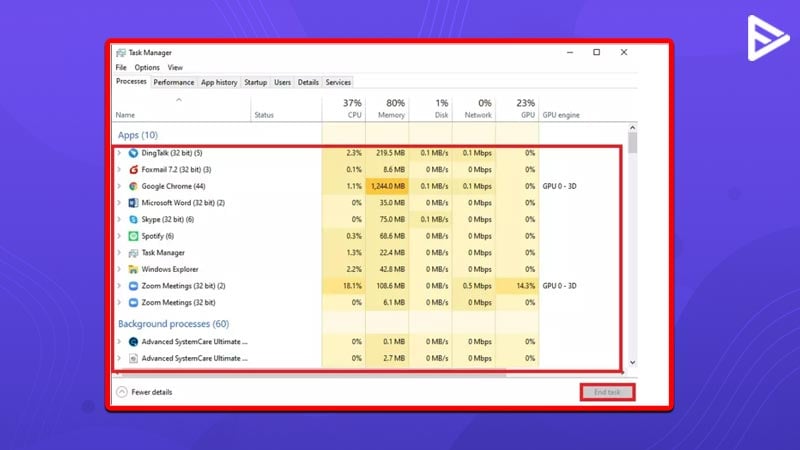This screenshot has width=800, height=450.
Task: Switch to the Performance tab
Action: [x=173, y=82]
